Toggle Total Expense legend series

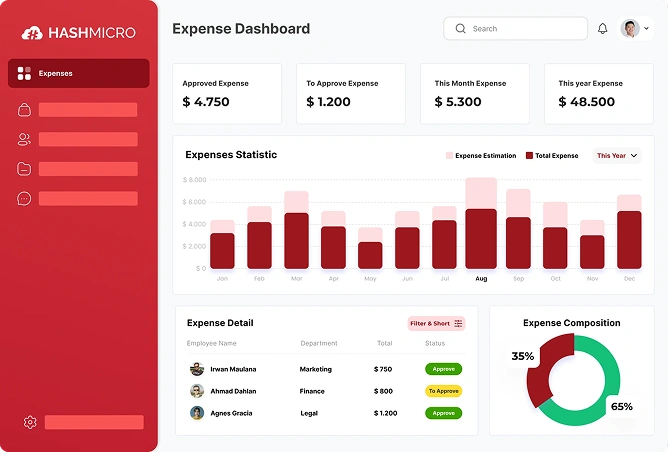[552, 156]
